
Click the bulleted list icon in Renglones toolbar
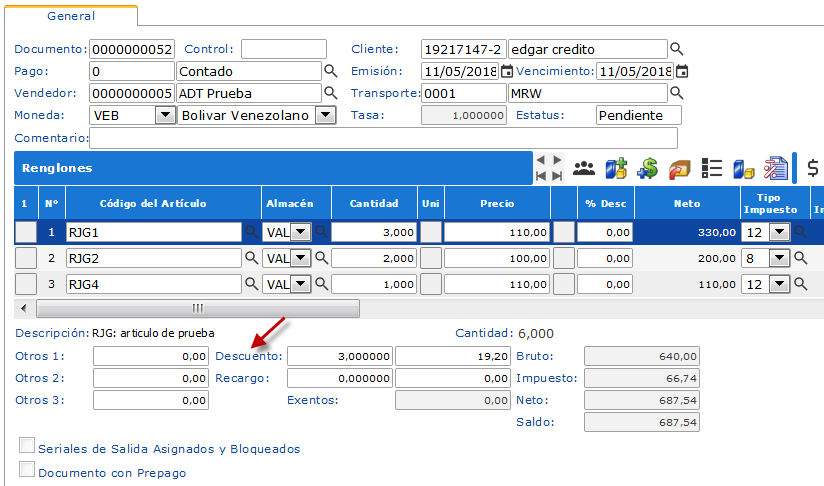pyautogui.click(x=712, y=168)
